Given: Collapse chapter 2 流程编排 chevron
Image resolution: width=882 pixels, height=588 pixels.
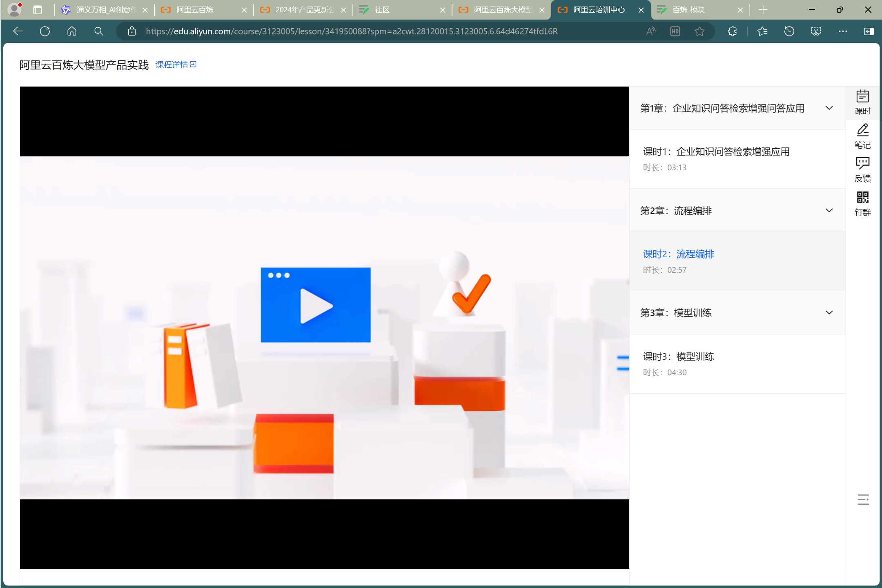Looking at the screenshot, I should 829,210.
